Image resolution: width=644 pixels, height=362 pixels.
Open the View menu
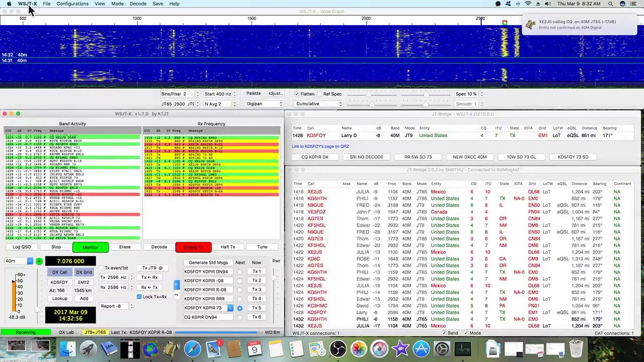(x=100, y=4)
